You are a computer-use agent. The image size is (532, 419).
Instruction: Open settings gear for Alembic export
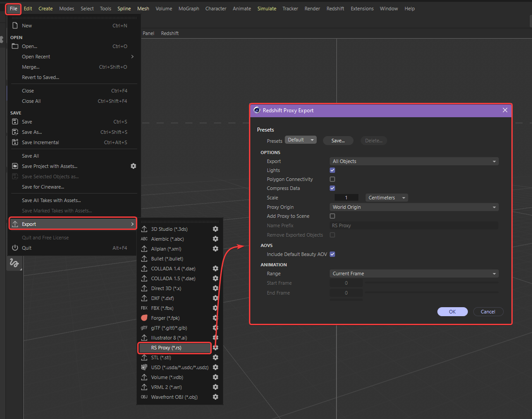[215, 239]
